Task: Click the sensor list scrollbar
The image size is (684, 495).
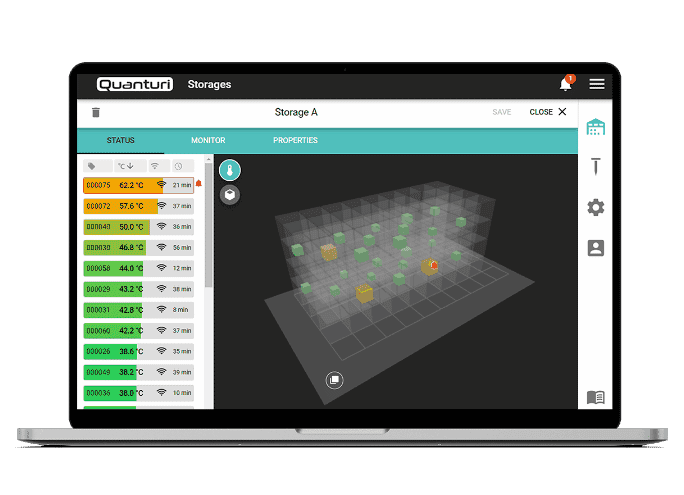Action: point(209,225)
